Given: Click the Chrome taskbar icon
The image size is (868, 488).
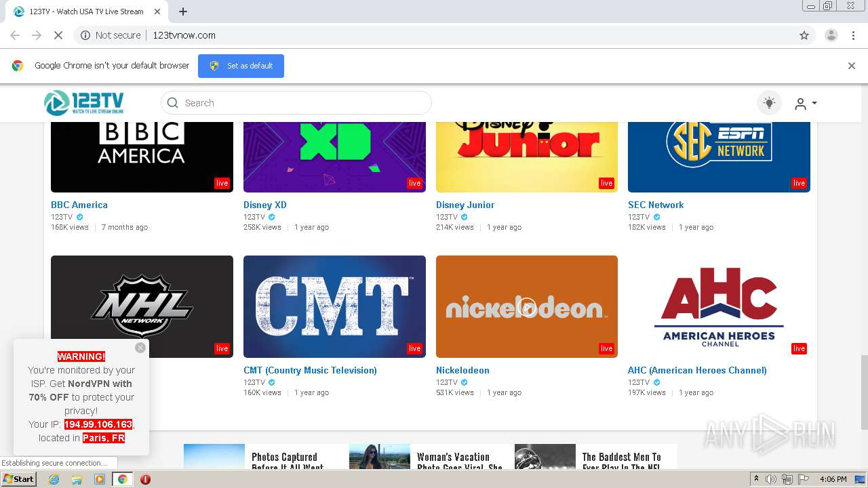Looking at the screenshot, I should tap(123, 479).
